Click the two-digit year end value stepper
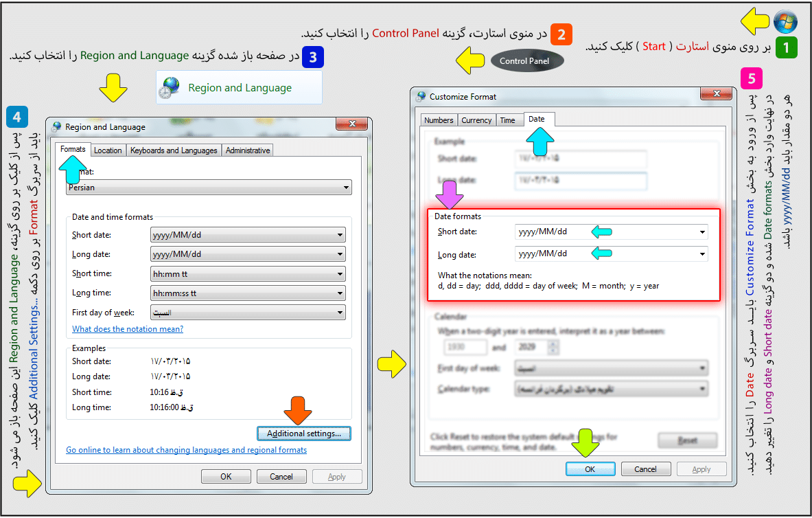The image size is (812, 518). coord(553,347)
